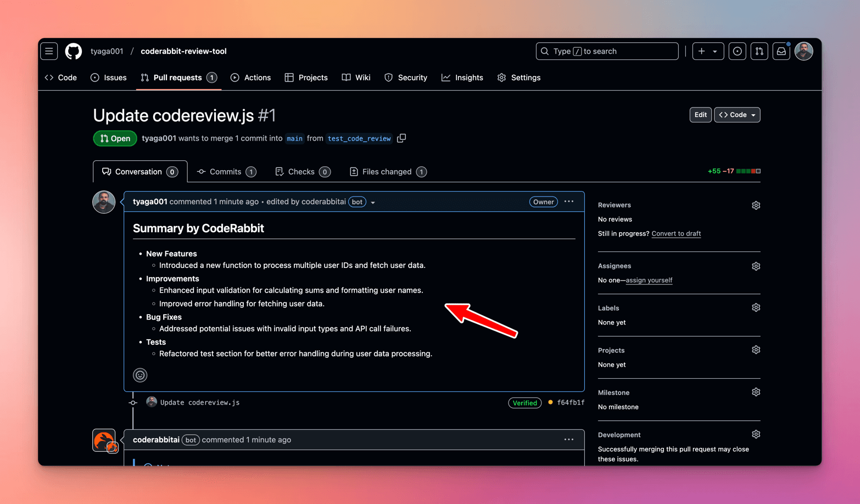Click the assign yourself link
Image resolution: width=860 pixels, height=504 pixels.
point(649,280)
